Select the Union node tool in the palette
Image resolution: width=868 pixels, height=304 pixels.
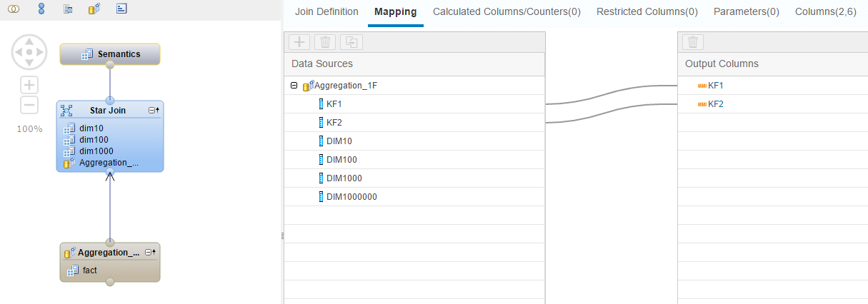point(41,9)
